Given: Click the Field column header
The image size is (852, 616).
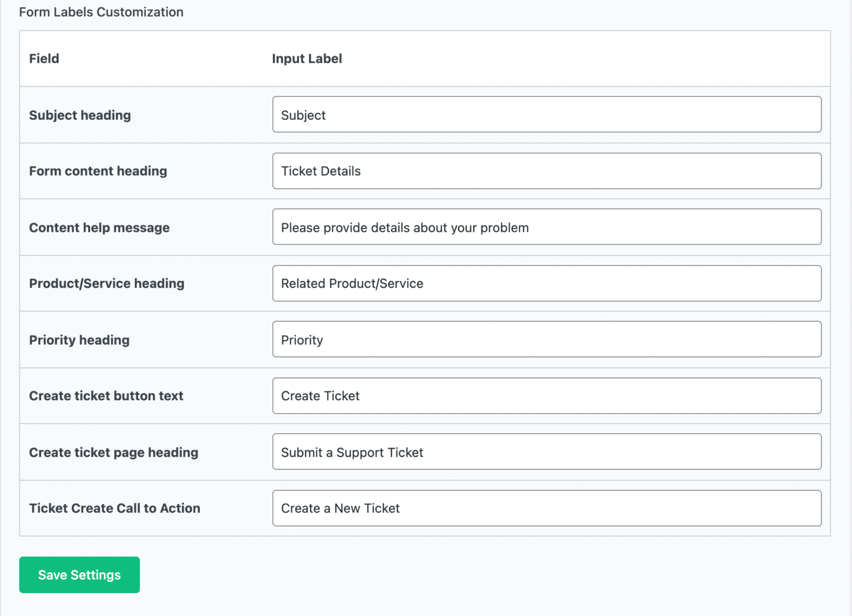Looking at the screenshot, I should pyautogui.click(x=44, y=58).
